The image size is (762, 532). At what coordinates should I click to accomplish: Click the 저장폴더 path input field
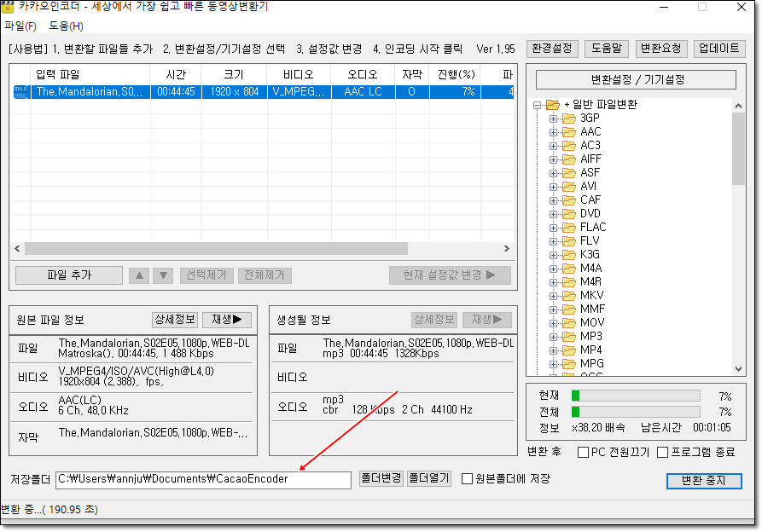click(203, 480)
